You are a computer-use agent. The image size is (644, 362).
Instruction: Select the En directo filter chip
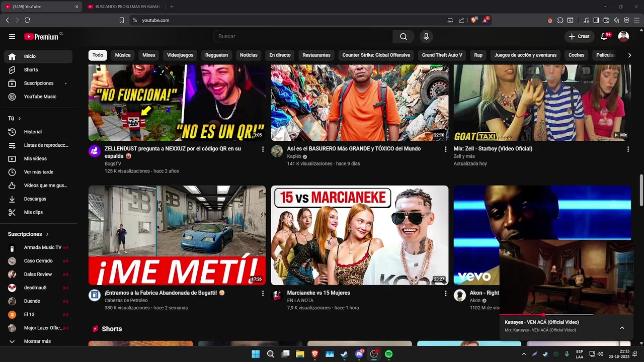[280, 55]
